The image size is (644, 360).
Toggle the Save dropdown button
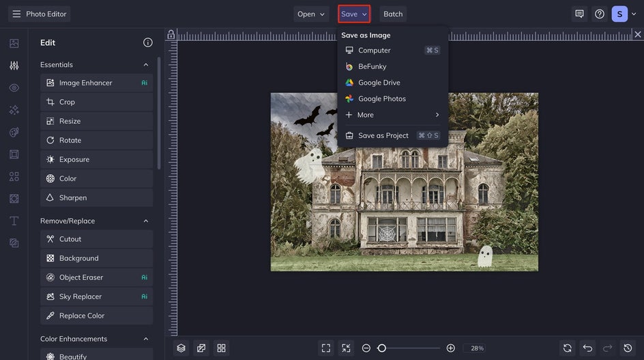click(354, 14)
